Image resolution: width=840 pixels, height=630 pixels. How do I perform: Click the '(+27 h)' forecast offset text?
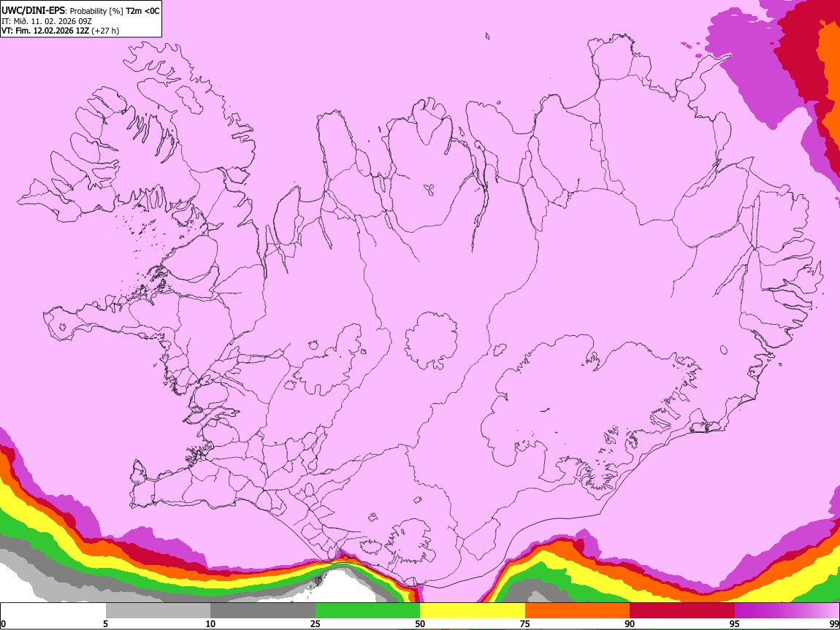click(x=105, y=31)
